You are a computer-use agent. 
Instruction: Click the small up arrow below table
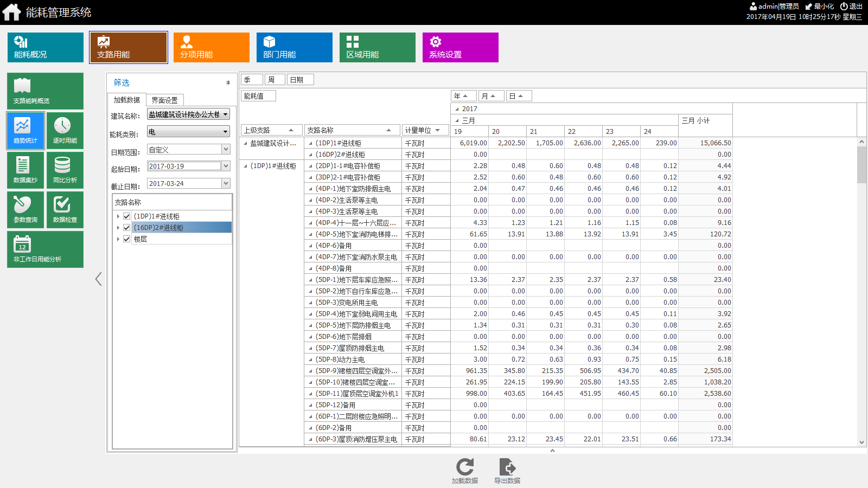tap(552, 451)
